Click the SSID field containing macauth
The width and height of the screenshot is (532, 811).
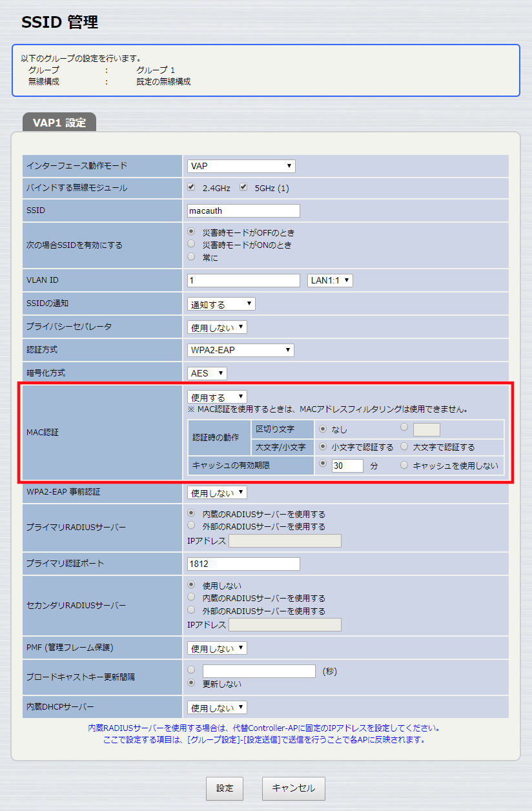point(243,210)
